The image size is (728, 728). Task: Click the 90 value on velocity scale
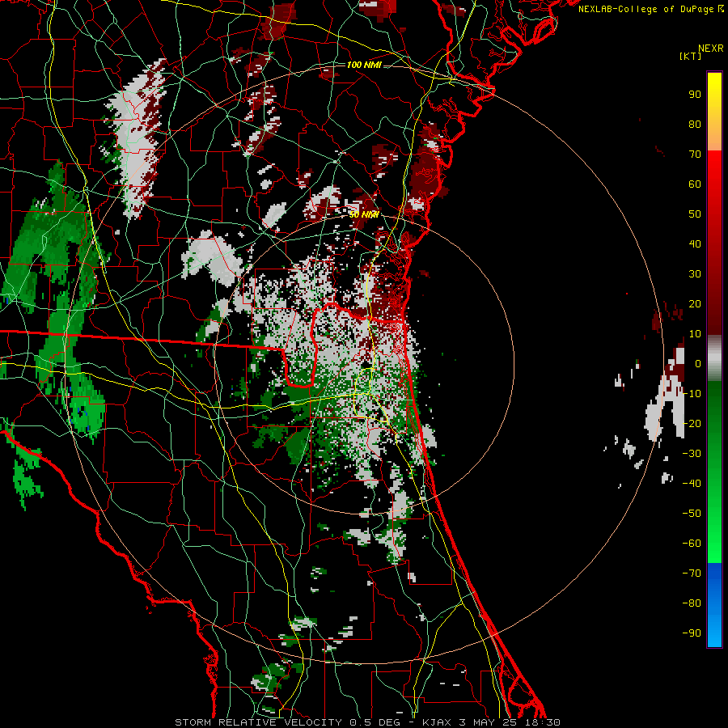click(x=695, y=95)
